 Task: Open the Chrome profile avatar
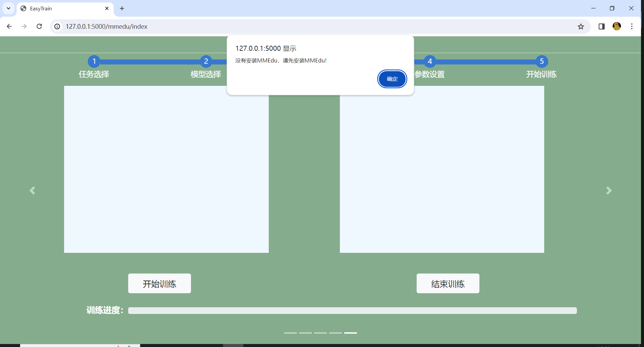pos(617,26)
